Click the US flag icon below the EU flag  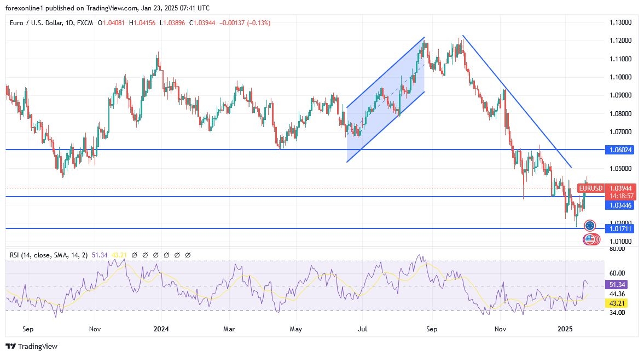(589, 239)
